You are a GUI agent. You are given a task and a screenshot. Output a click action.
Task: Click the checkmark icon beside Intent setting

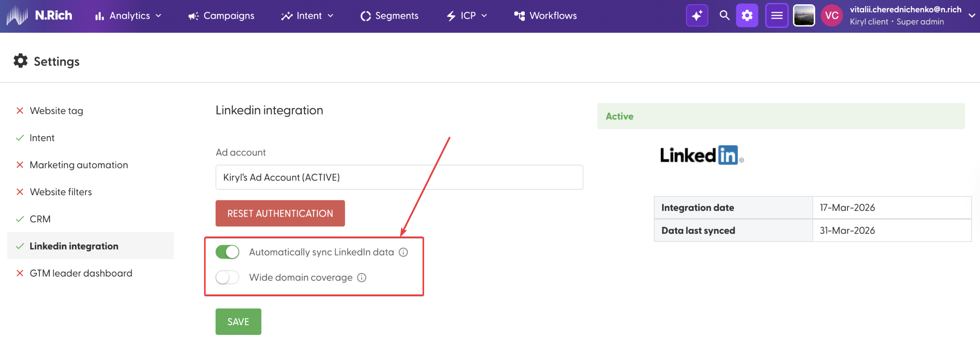click(20, 138)
